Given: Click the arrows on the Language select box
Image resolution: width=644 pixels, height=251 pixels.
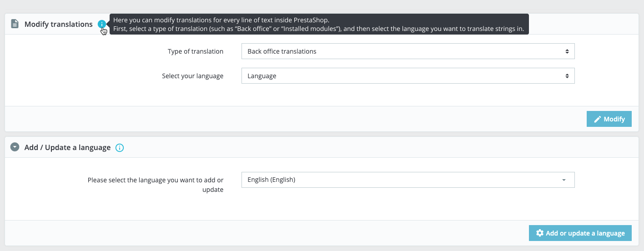Looking at the screenshot, I should (567, 76).
